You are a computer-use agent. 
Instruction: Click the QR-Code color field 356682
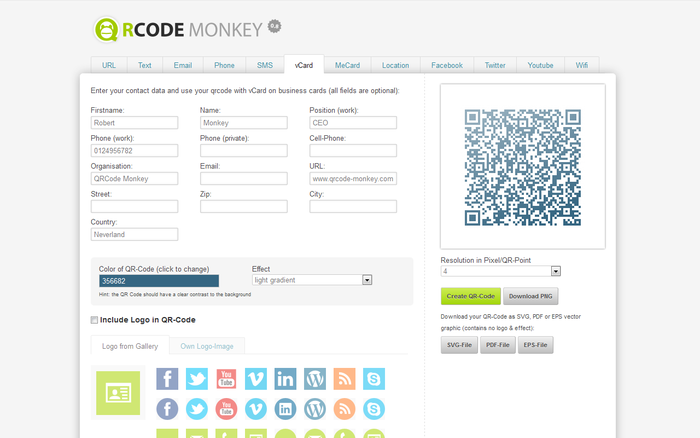[158, 281]
